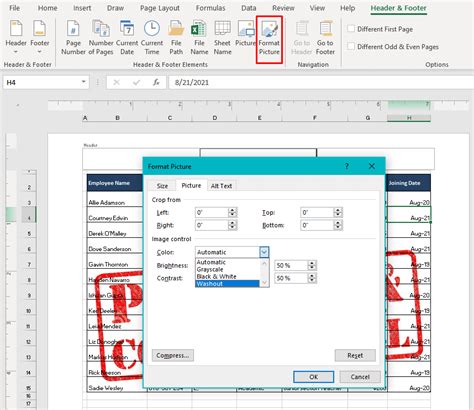Switch to the Picture tab in dialog
This screenshot has width=474, height=410.
[x=191, y=185]
